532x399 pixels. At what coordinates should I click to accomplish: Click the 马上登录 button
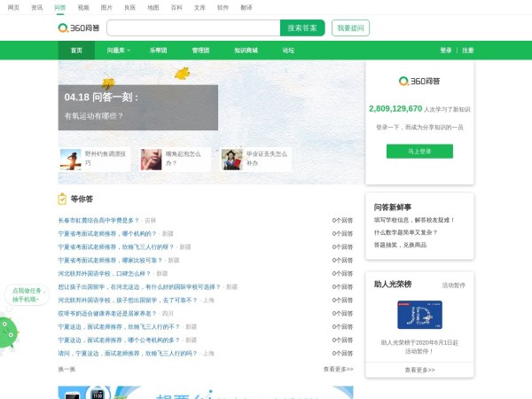tap(419, 151)
